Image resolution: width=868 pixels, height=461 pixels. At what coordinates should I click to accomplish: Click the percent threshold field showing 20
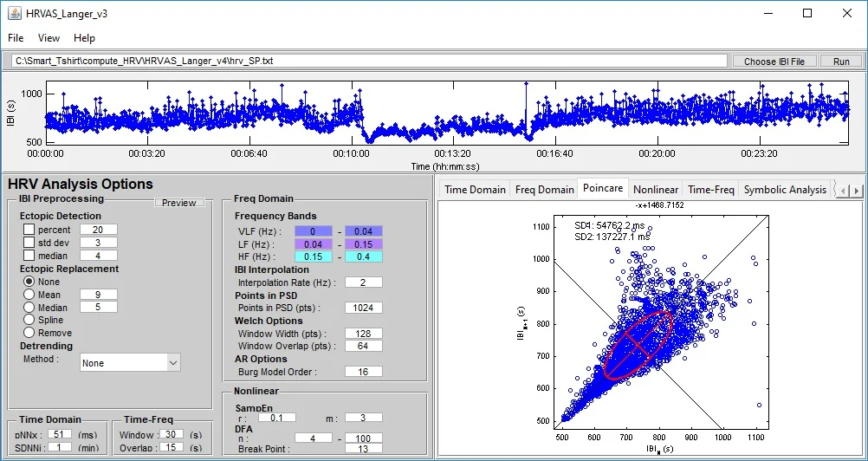[x=99, y=230]
